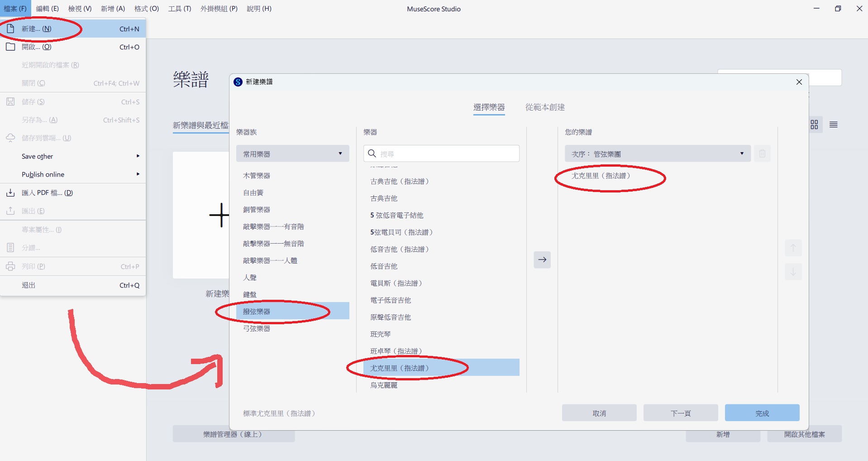The height and width of the screenshot is (461, 868).
Task: Switch to grid view for scores
Action: (814, 125)
